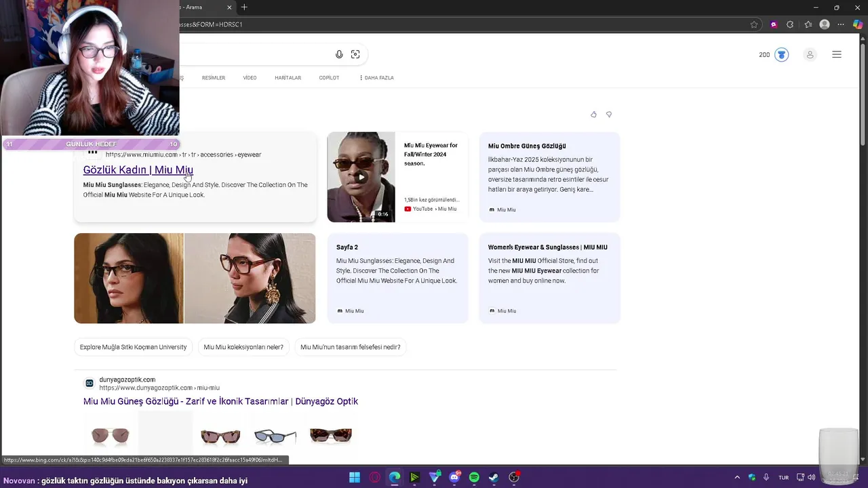This screenshot has height=488, width=868.
Task: Open right model image with red glasses
Action: 250,279
